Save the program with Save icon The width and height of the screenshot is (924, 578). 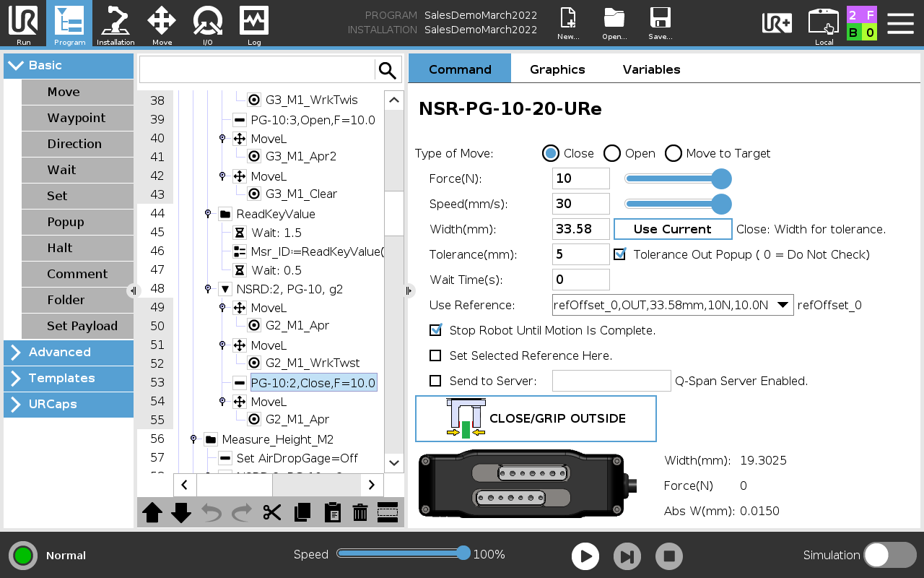click(x=660, y=23)
